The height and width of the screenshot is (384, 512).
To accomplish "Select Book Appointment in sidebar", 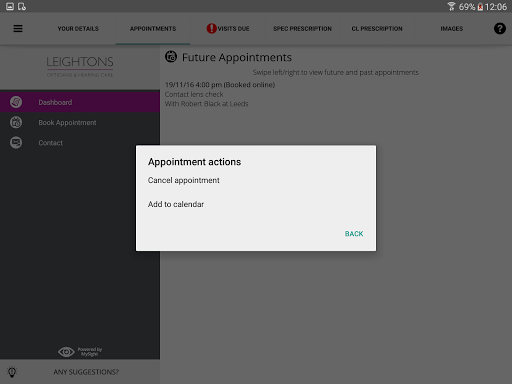I will click(80, 122).
